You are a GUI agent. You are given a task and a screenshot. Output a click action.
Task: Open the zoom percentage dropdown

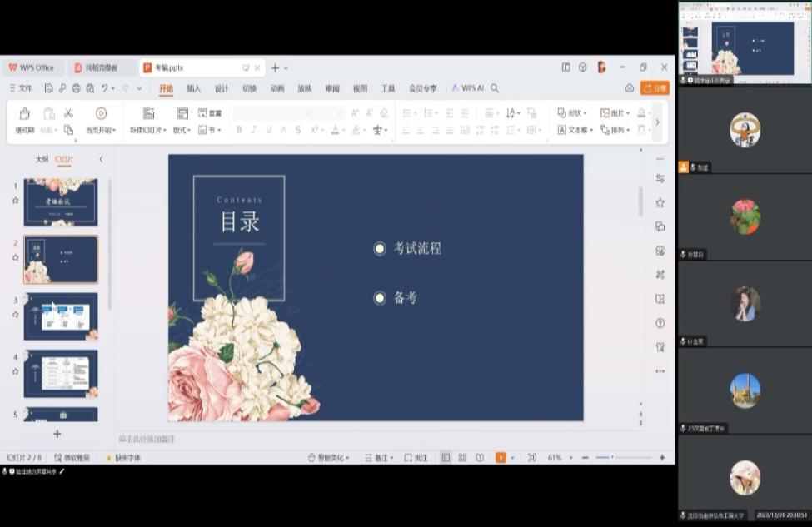pyautogui.click(x=558, y=458)
